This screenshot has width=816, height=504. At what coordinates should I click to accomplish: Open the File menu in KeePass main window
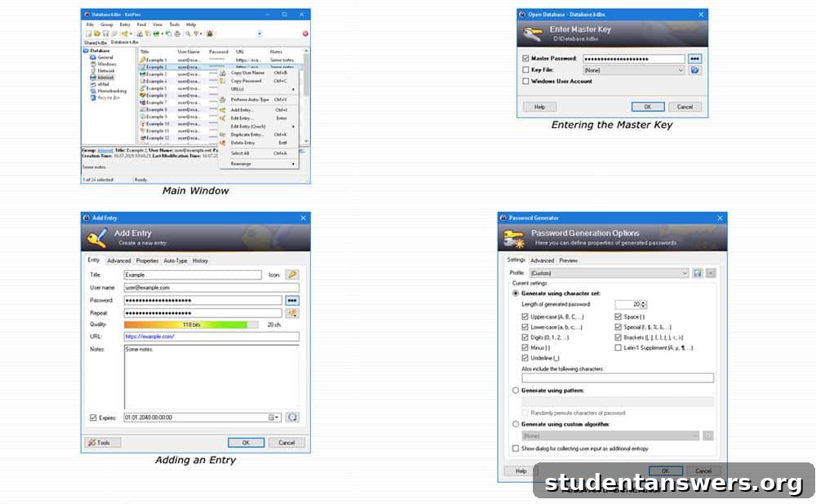click(90, 24)
